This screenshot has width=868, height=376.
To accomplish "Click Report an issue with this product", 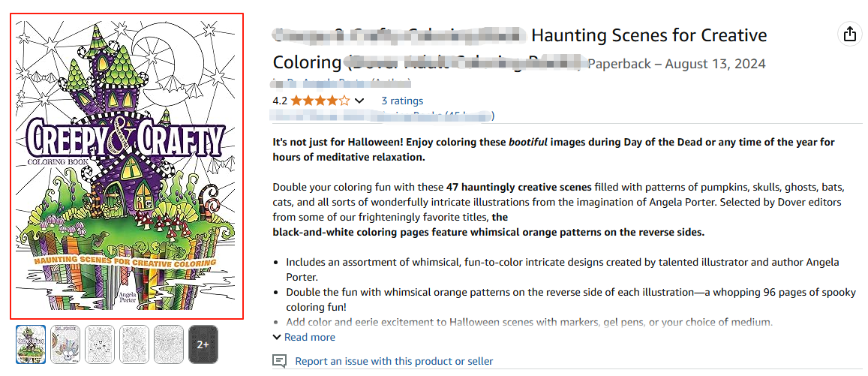I will point(394,361).
